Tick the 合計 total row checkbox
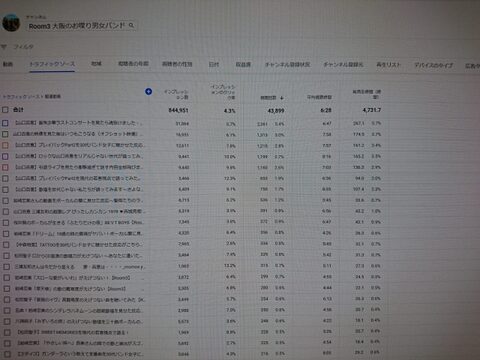 tap(5, 110)
